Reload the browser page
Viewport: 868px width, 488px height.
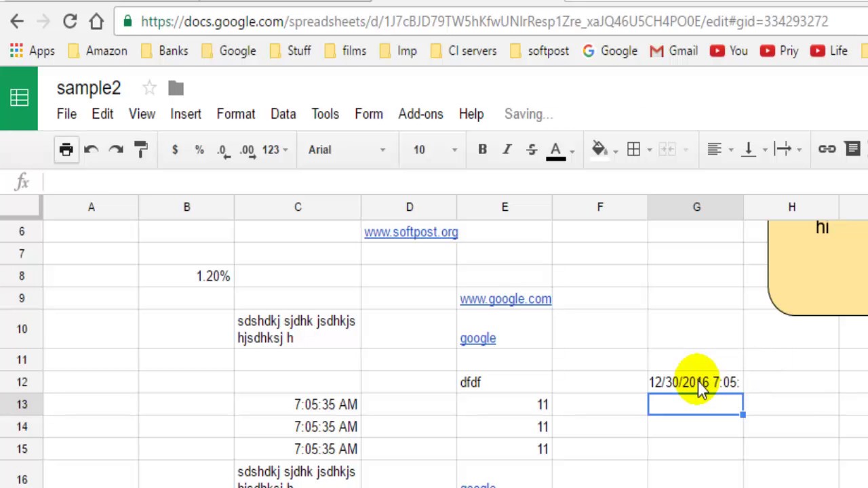click(70, 22)
